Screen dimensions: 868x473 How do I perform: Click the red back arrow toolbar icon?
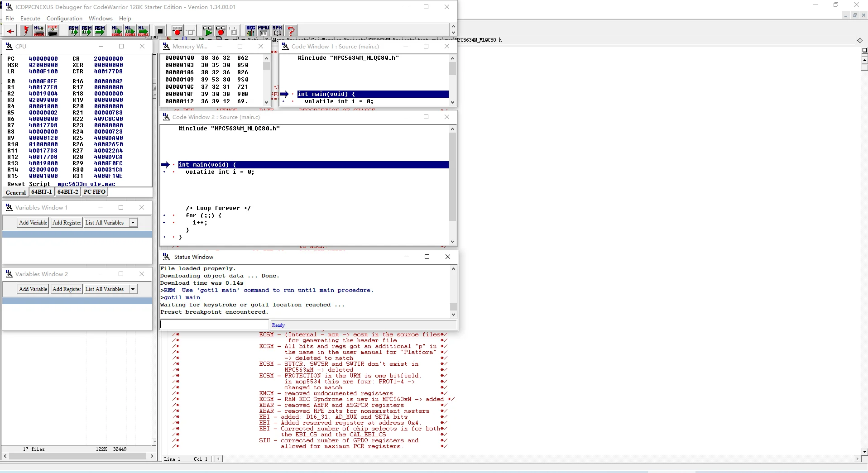(10, 31)
